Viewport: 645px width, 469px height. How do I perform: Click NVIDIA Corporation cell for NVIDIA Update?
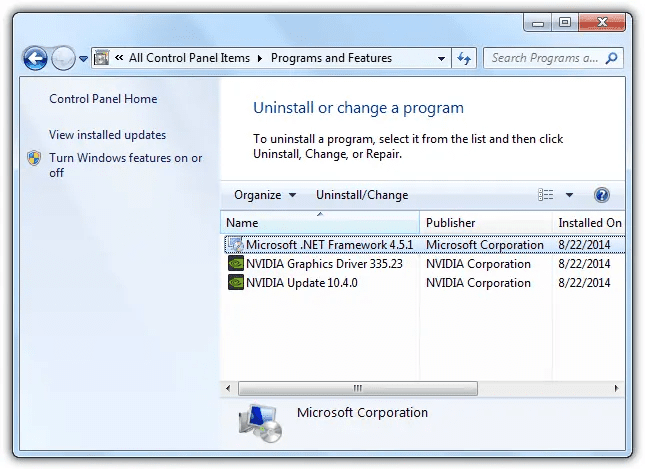point(478,283)
